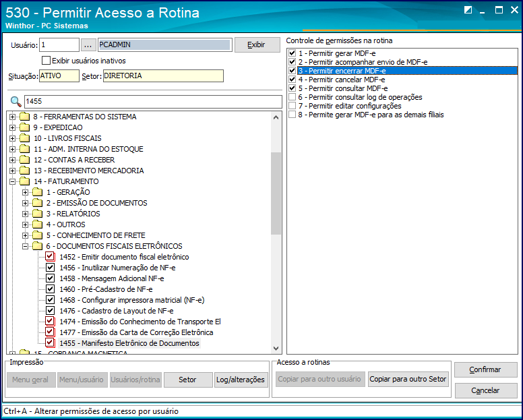Toggle checkbox for 1460 Pré-Cadastro de NF-e
Viewport: 523px width, 420px height.
click(50, 289)
